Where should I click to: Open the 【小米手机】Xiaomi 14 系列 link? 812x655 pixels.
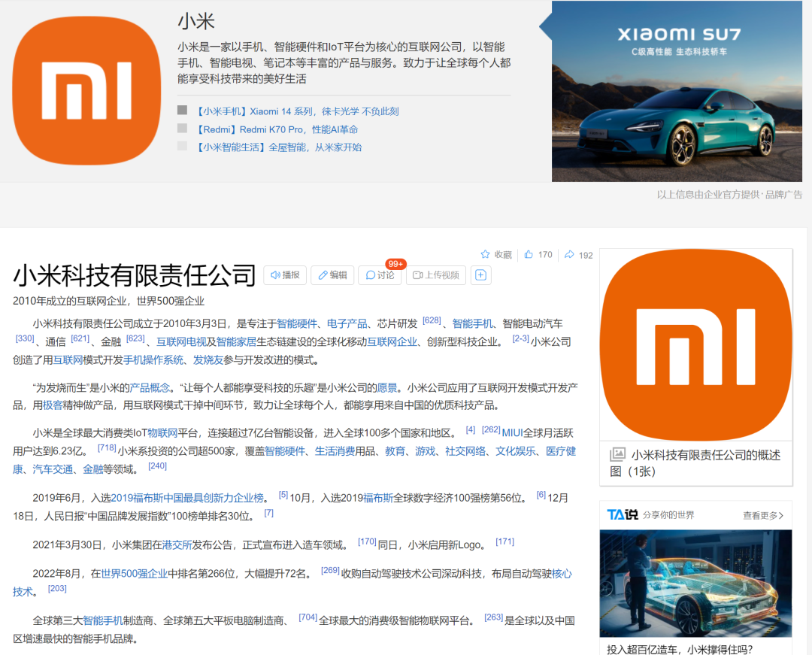[x=296, y=111]
